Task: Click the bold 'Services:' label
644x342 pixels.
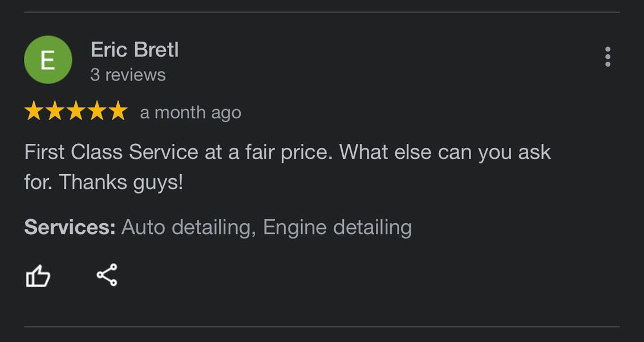Action: 70,227
